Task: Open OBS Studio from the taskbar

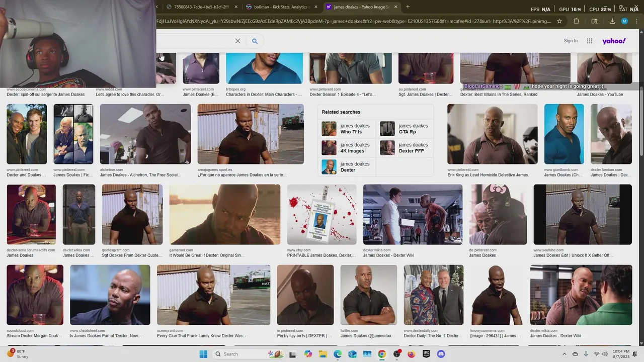Action: (397, 354)
